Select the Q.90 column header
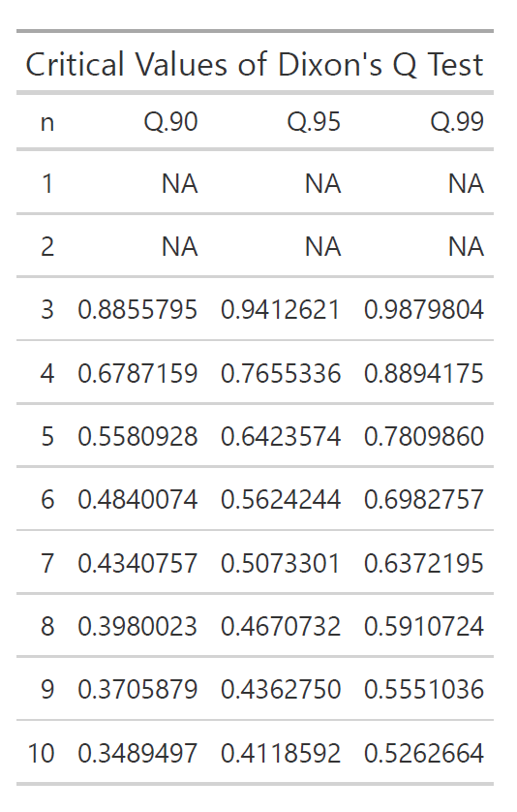The image size is (517, 812). pos(170,122)
